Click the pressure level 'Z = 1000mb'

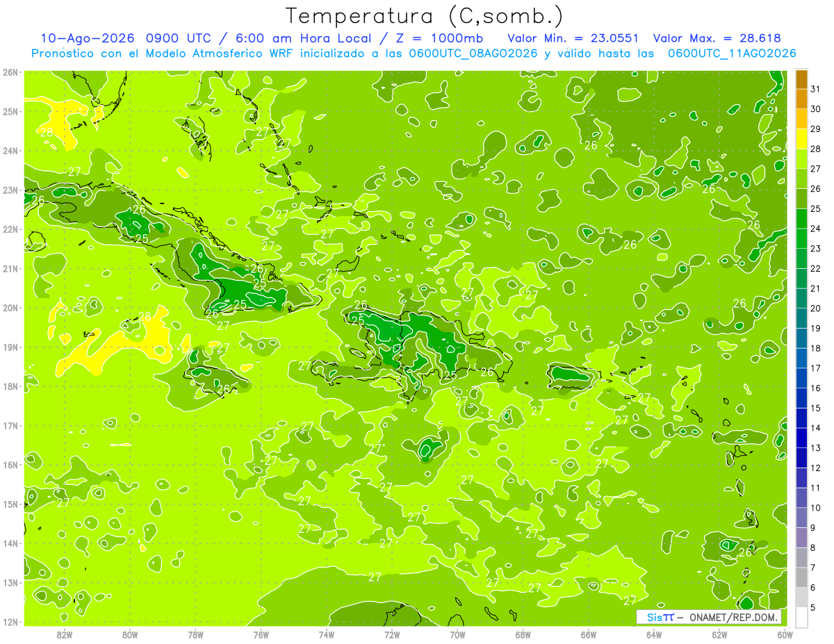coord(440,38)
